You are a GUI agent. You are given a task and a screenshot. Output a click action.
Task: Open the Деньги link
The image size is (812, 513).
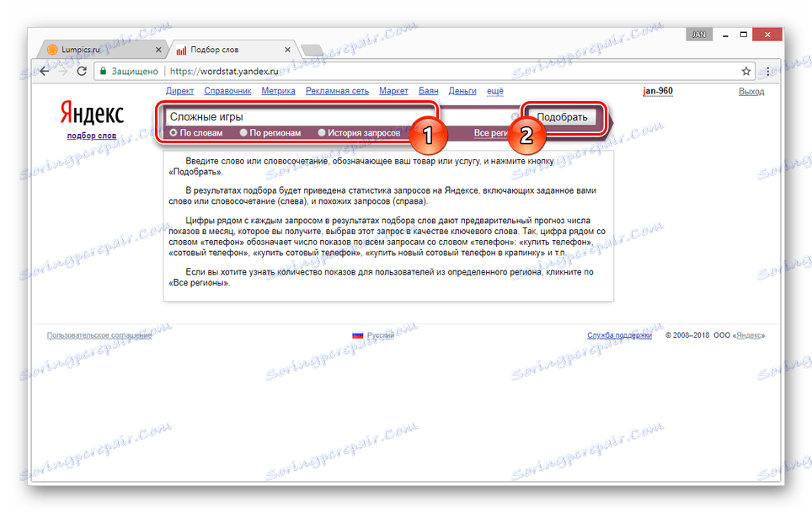click(462, 91)
